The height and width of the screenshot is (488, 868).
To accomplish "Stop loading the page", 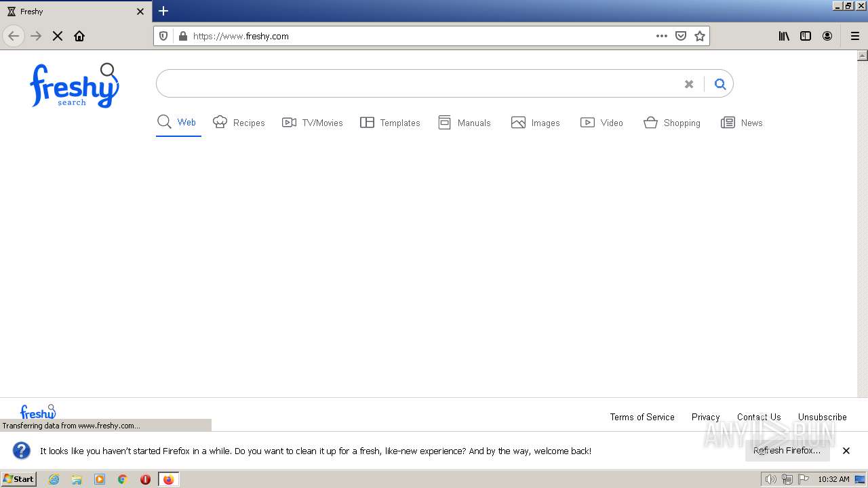I will (x=58, y=36).
